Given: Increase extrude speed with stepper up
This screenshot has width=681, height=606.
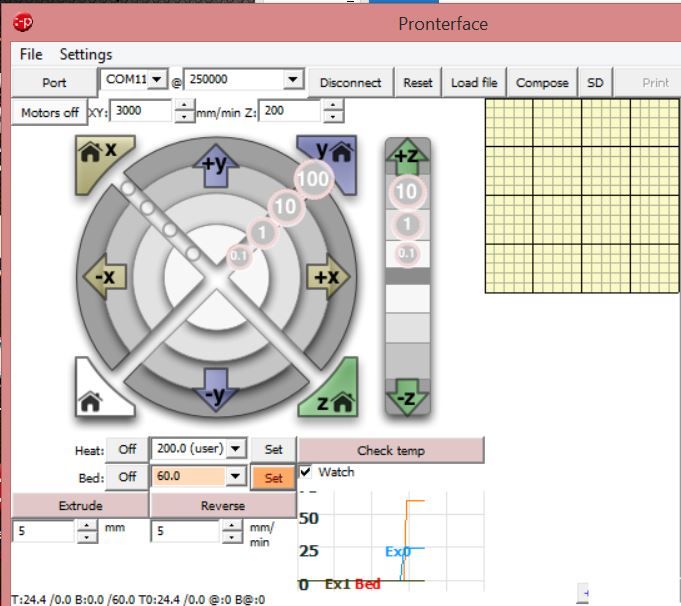Looking at the screenshot, I should [232, 526].
